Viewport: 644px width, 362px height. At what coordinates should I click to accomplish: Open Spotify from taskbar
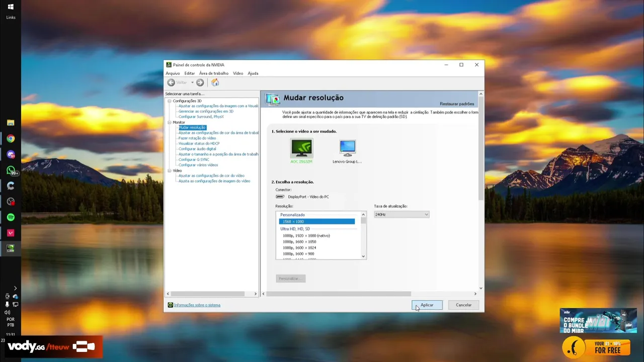pyautogui.click(x=11, y=217)
